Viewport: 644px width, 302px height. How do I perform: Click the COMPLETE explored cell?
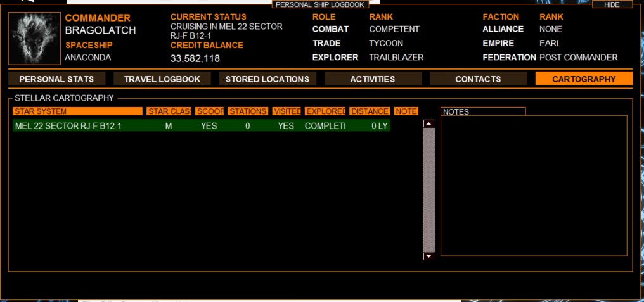click(325, 126)
